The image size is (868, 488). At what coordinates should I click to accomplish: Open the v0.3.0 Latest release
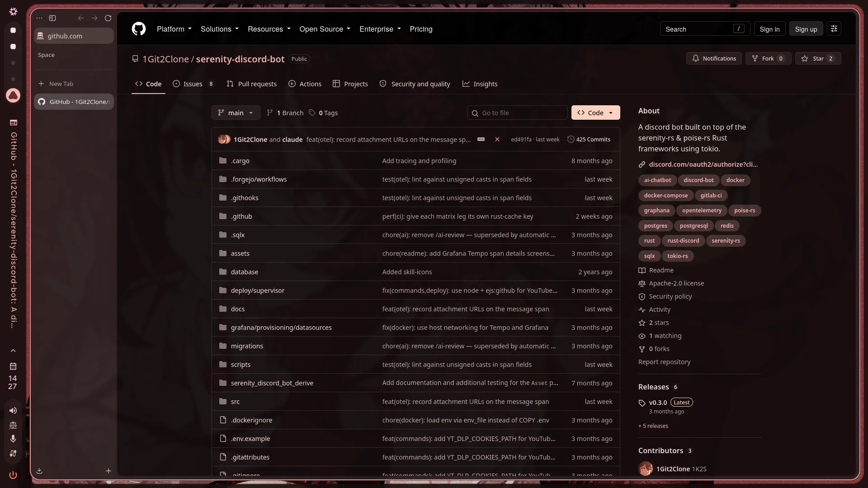(671, 403)
